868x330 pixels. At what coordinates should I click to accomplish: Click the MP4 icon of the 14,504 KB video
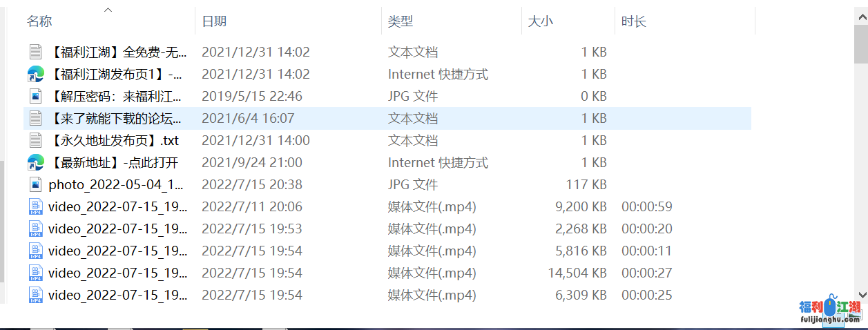[x=35, y=273]
